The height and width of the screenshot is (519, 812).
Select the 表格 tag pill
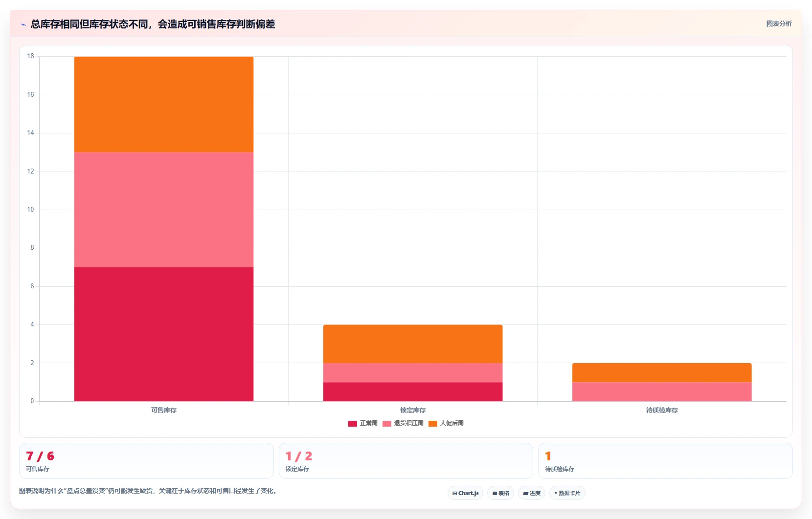(x=500, y=493)
